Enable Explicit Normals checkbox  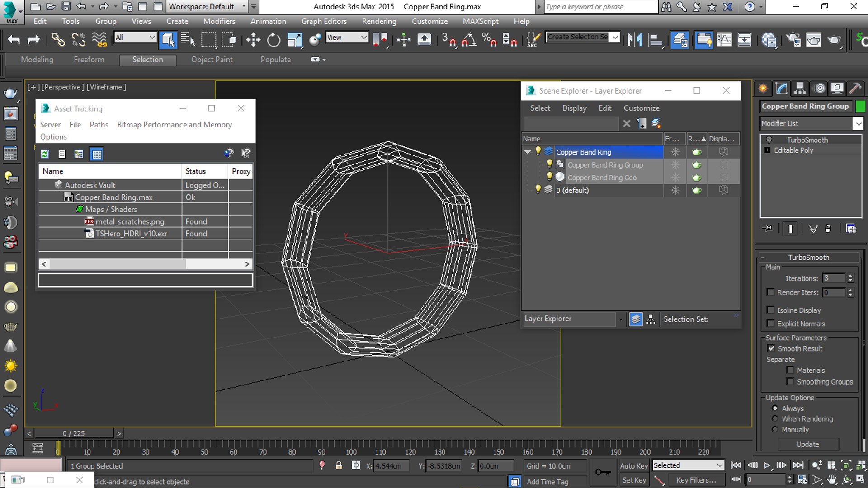(x=770, y=324)
